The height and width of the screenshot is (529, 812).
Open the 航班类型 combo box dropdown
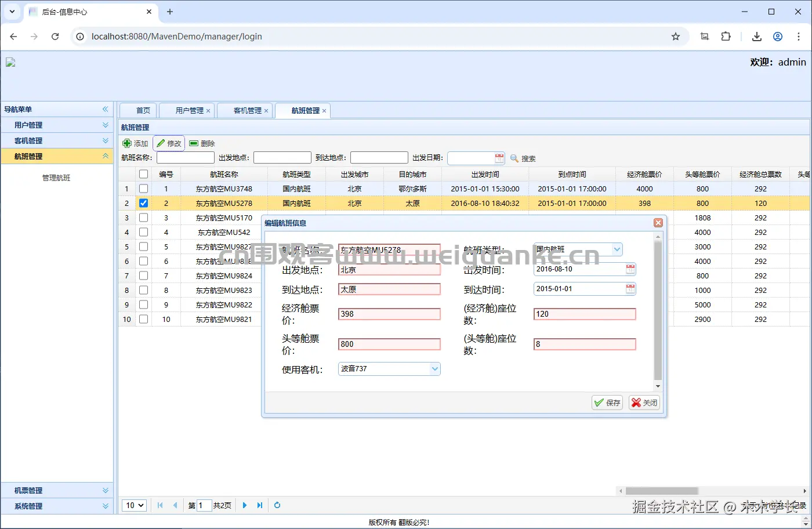click(x=617, y=249)
